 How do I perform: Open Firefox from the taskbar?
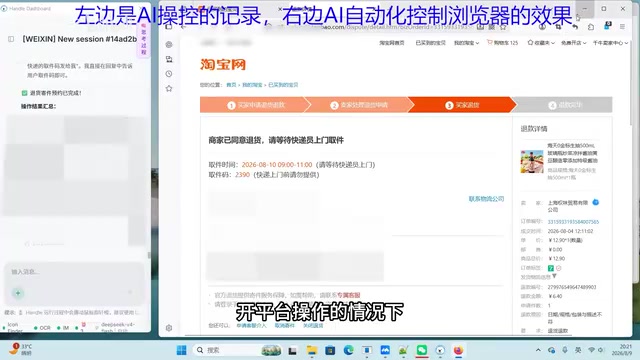pos(458,350)
